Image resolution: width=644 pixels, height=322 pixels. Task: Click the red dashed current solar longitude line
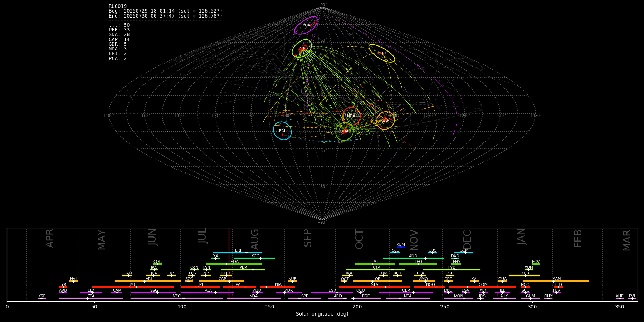pyautogui.click(x=229, y=265)
